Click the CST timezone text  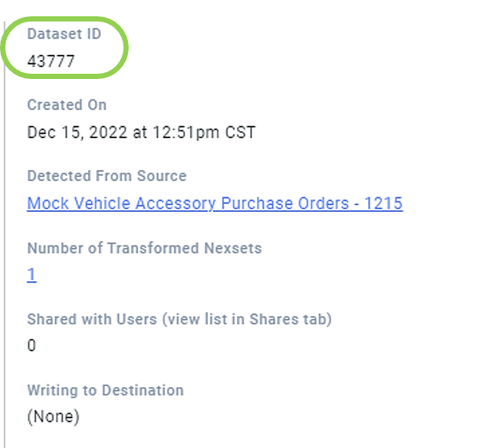point(240,133)
